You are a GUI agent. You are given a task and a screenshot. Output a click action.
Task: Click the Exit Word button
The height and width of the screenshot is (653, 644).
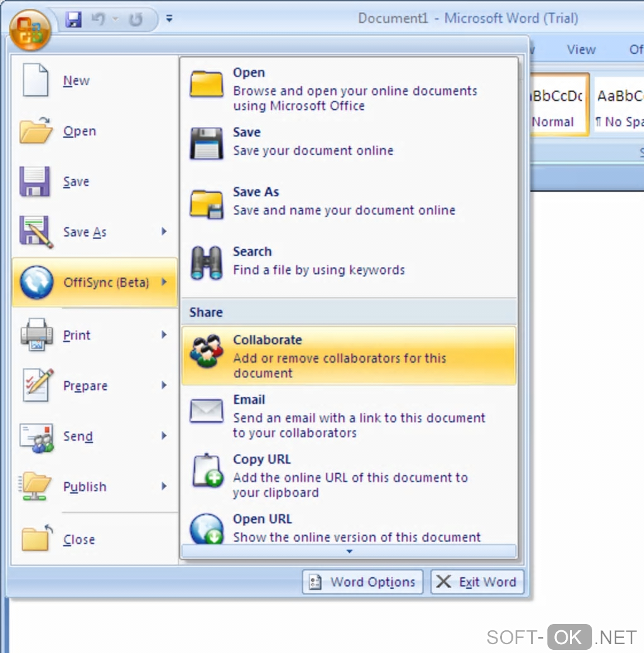[x=477, y=581]
